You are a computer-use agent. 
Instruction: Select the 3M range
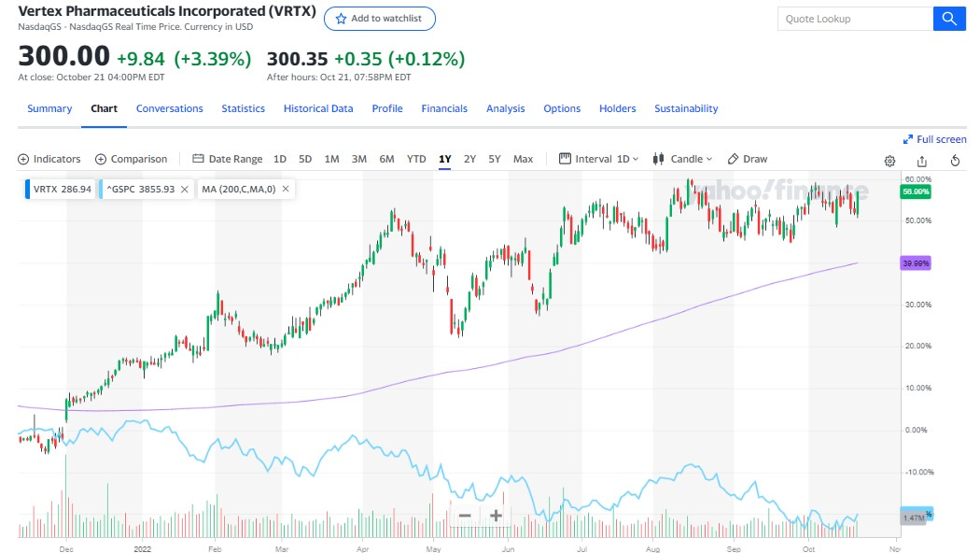tap(358, 159)
